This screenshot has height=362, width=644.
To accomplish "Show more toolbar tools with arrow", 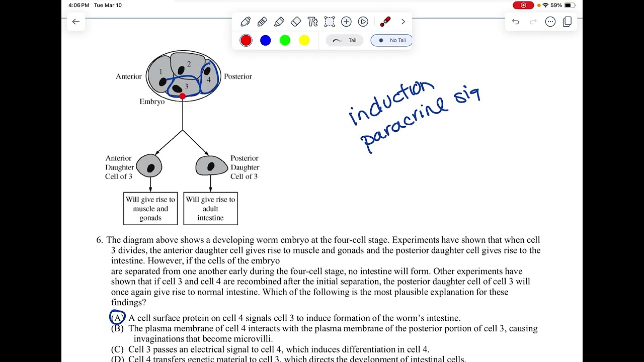I will point(403,22).
